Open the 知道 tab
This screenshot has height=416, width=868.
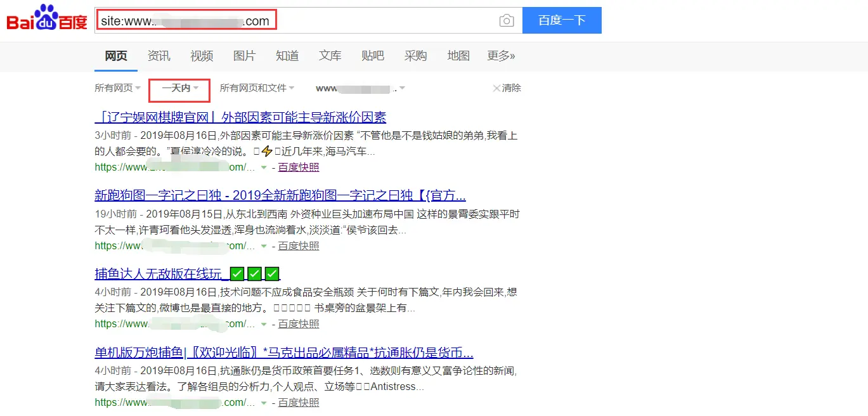pos(287,56)
